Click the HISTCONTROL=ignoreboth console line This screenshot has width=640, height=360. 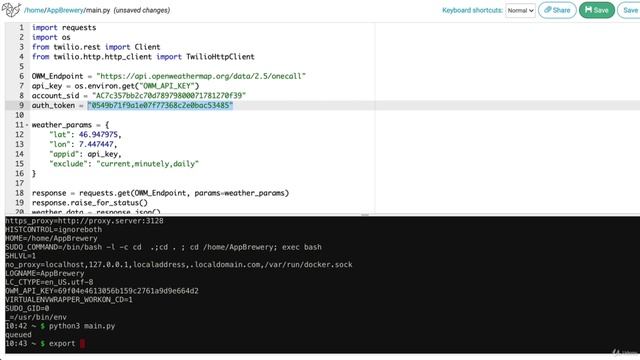click(53, 230)
